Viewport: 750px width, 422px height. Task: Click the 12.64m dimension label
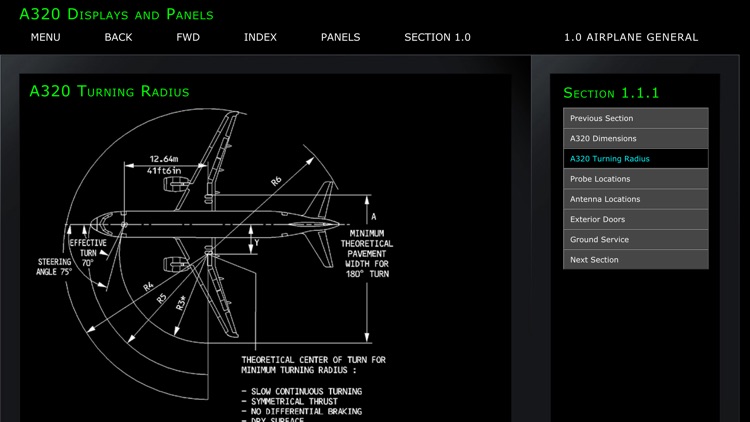(x=164, y=159)
